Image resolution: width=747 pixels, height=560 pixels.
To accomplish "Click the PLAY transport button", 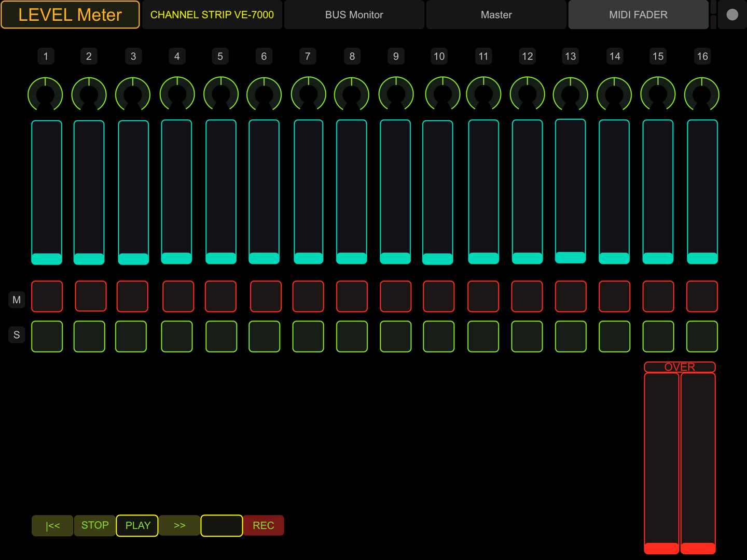I will [x=137, y=525].
